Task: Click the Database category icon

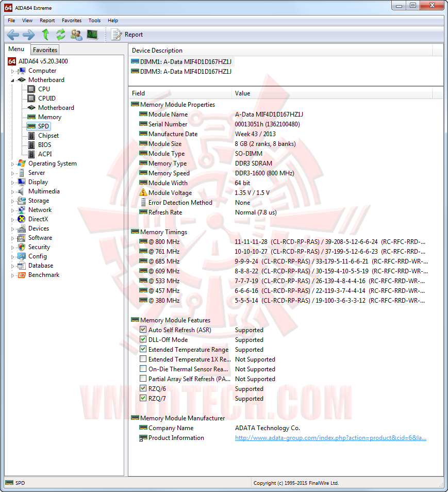Action: [22, 266]
